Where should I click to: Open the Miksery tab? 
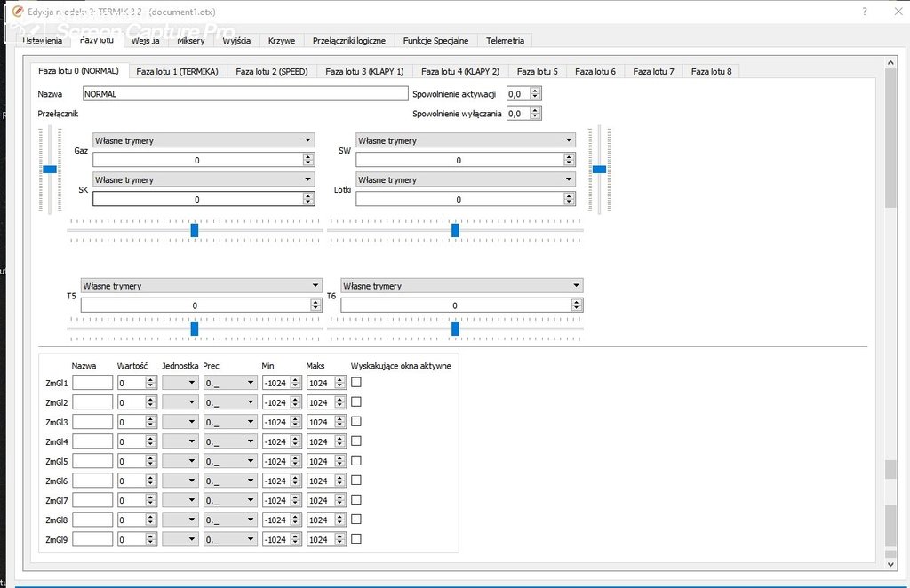pos(190,41)
